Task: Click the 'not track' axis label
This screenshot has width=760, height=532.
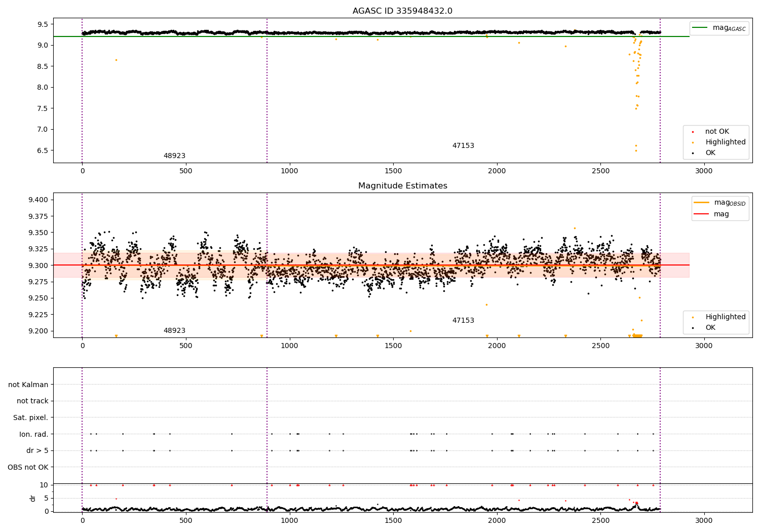Action: (32, 401)
